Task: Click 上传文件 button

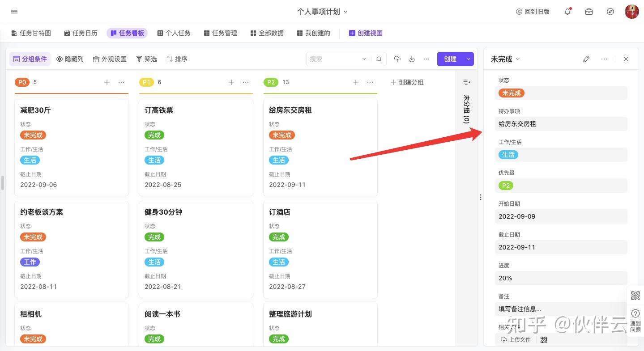Action: [x=516, y=340]
